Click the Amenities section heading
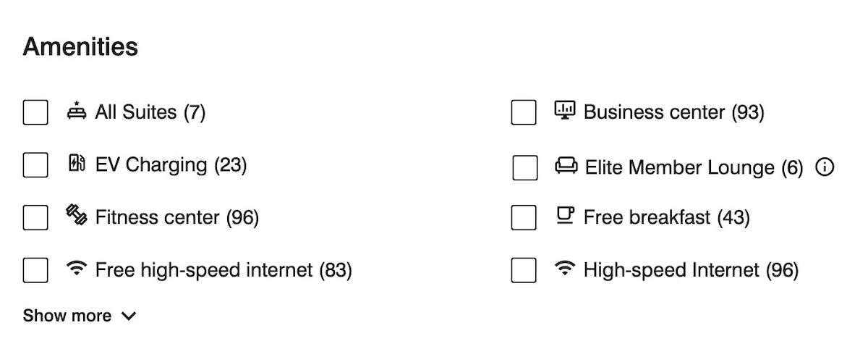The image size is (868, 357). (x=80, y=47)
